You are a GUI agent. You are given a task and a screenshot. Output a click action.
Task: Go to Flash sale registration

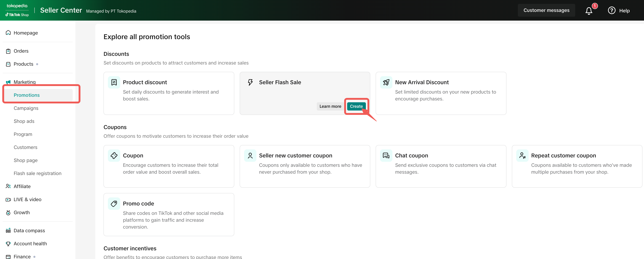pos(37,173)
